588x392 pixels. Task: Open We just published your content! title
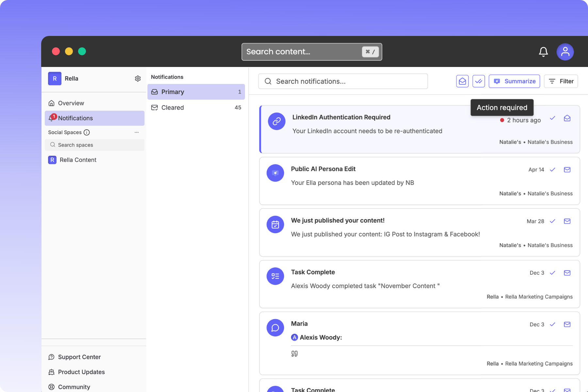(x=338, y=220)
